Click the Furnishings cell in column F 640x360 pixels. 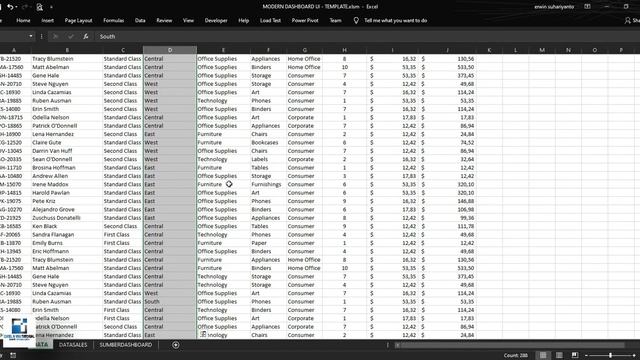[x=268, y=184]
